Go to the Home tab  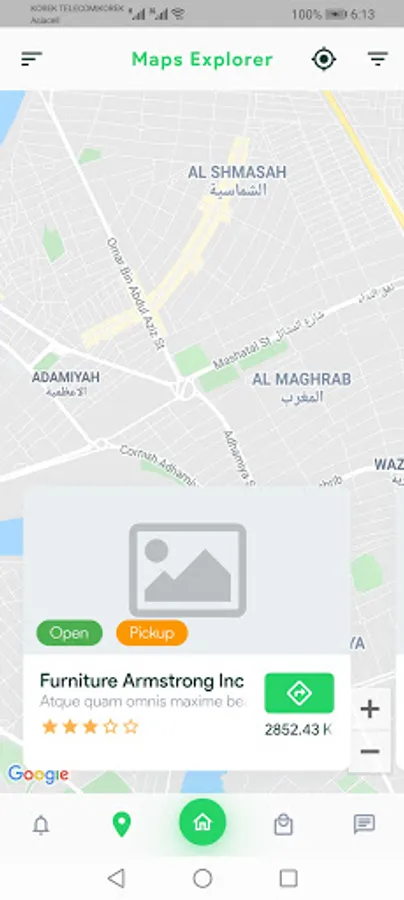[x=202, y=822]
